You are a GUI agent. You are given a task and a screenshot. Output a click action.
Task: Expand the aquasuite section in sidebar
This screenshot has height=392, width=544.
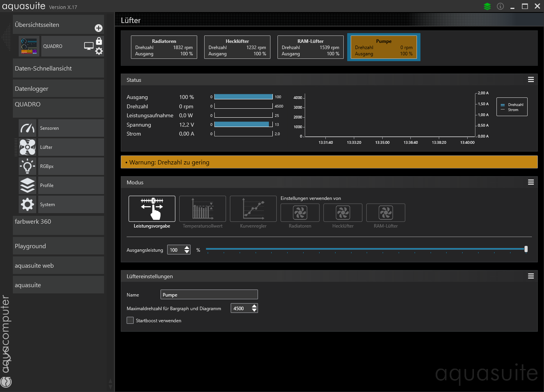pyautogui.click(x=58, y=285)
